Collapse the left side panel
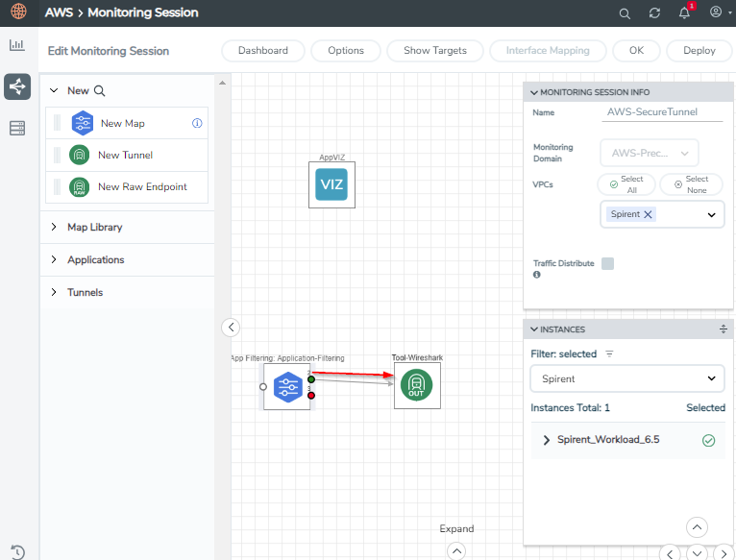This screenshot has width=736, height=560. pyautogui.click(x=231, y=328)
